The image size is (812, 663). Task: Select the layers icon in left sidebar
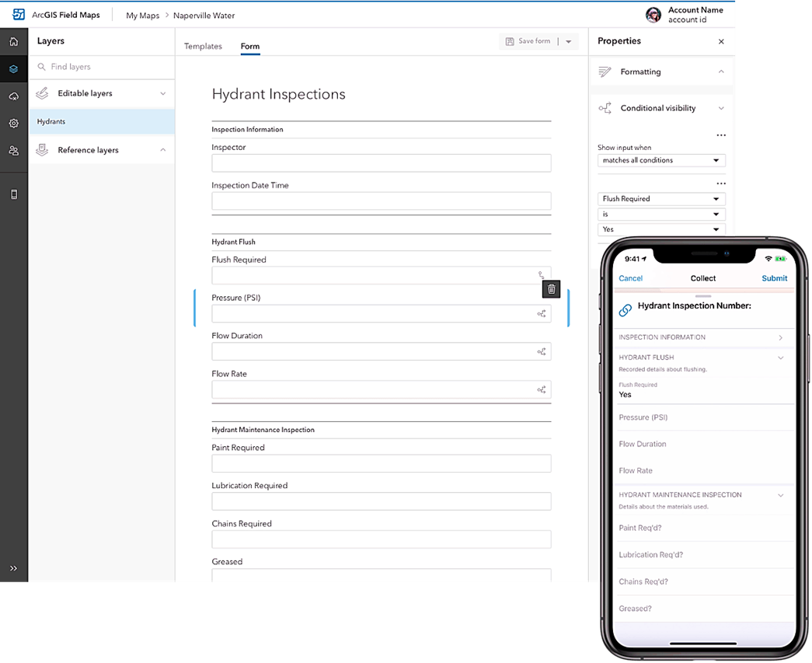(x=13, y=69)
